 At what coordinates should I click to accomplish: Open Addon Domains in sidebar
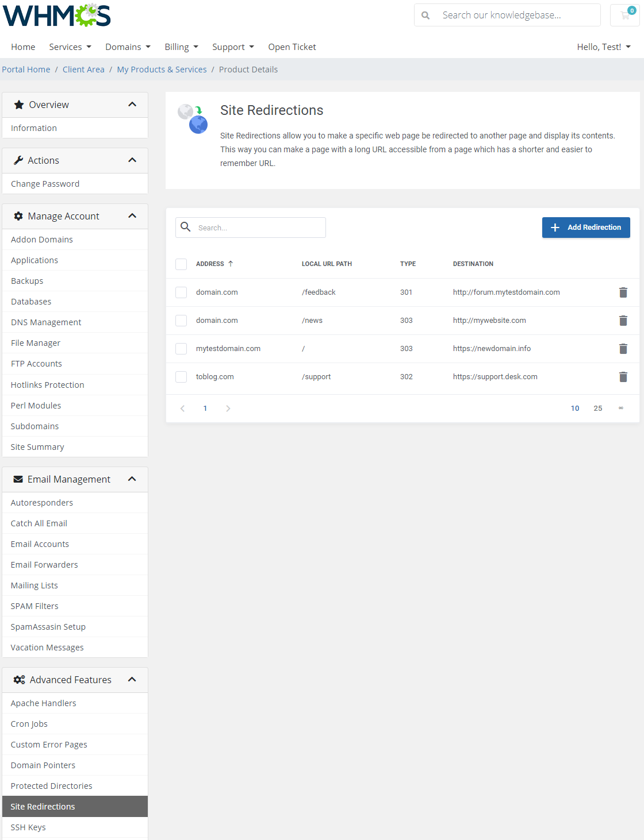click(75, 240)
